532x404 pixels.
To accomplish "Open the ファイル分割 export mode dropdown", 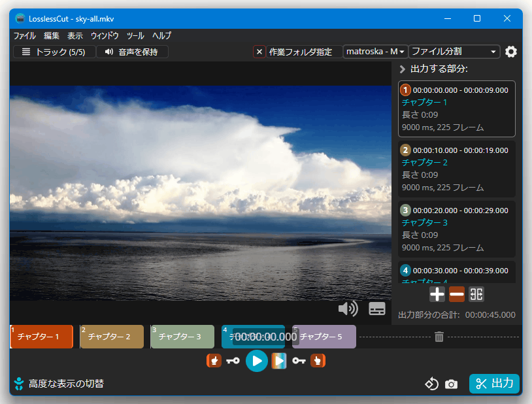I will [x=454, y=52].
